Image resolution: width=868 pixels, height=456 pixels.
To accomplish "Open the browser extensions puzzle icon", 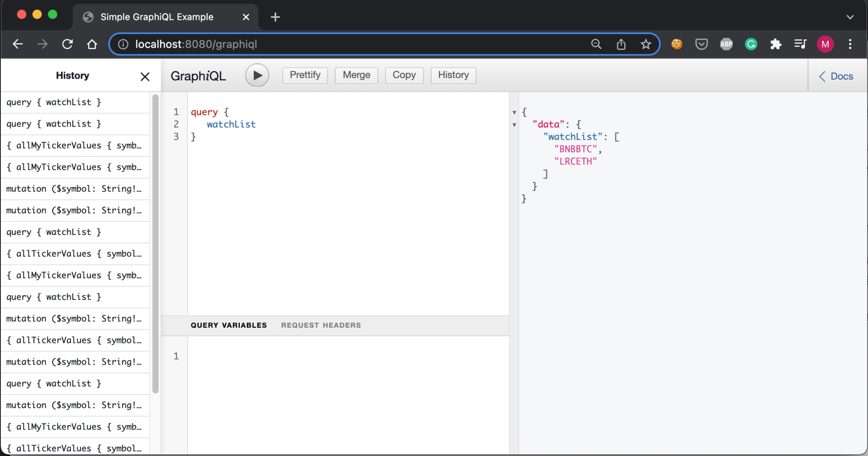I will 776,44.
